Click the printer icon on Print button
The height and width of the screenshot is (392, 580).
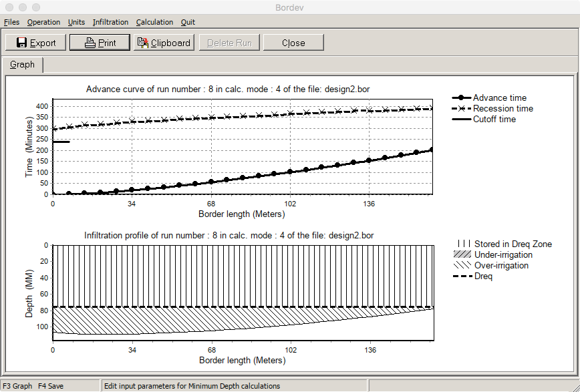point(90,43)
